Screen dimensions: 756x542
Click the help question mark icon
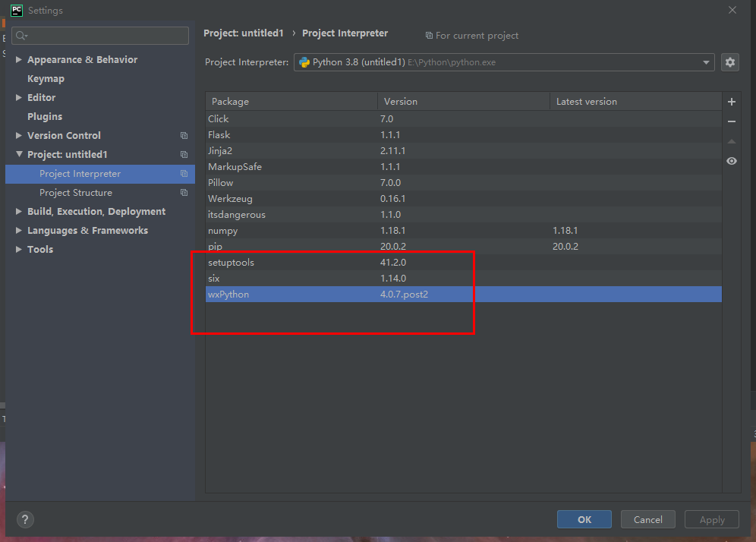point(25,519)
